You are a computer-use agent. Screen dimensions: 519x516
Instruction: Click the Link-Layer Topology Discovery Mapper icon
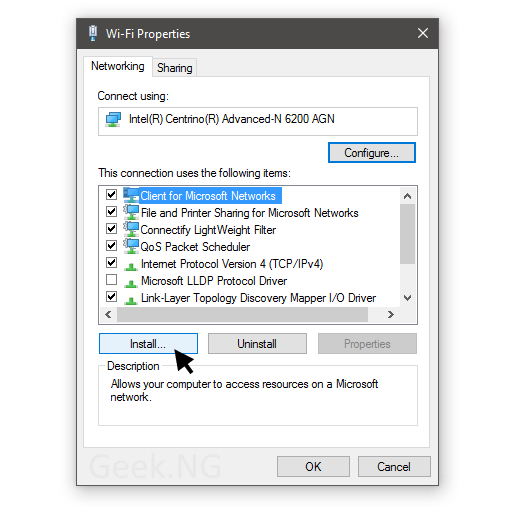(x=131, y=300)
